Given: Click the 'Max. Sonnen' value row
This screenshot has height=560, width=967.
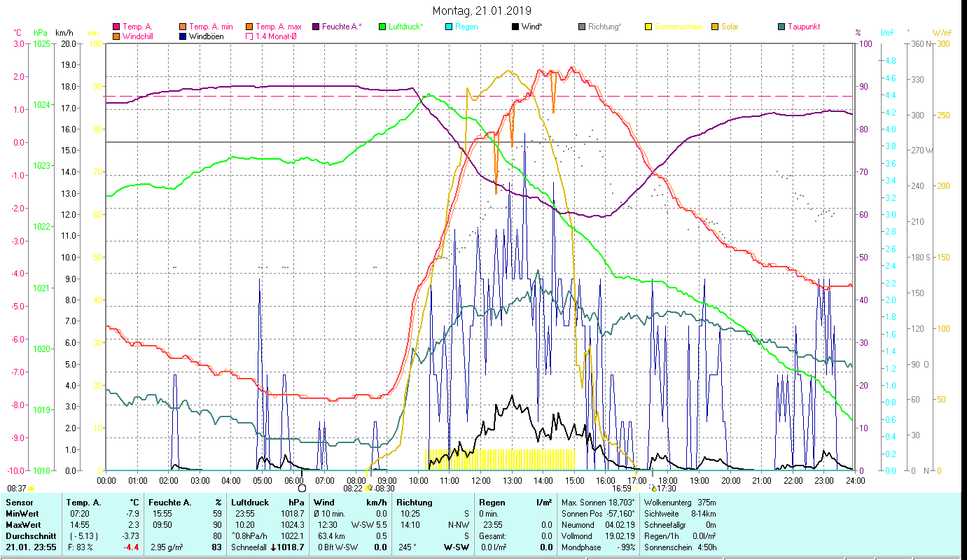Looking at the screenshot, I should coord(599,503).
